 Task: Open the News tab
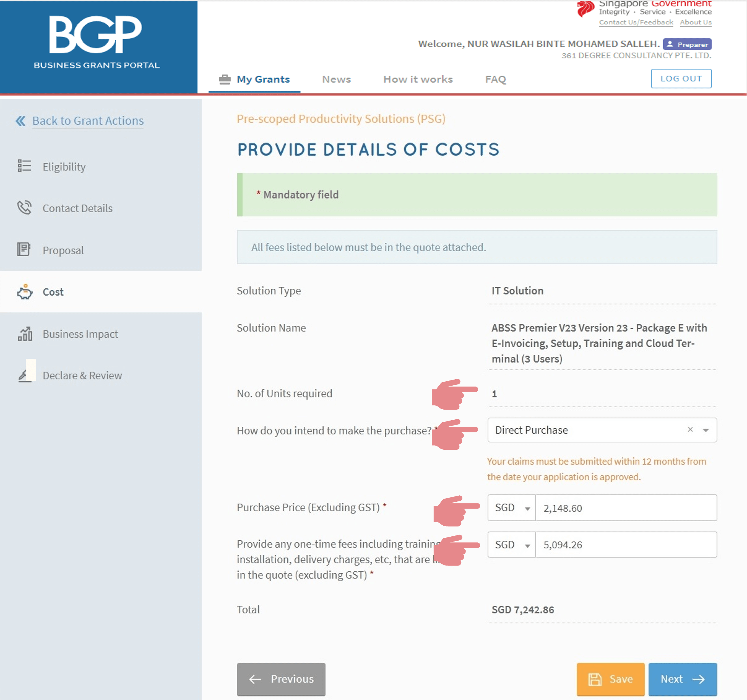[336, 79]
